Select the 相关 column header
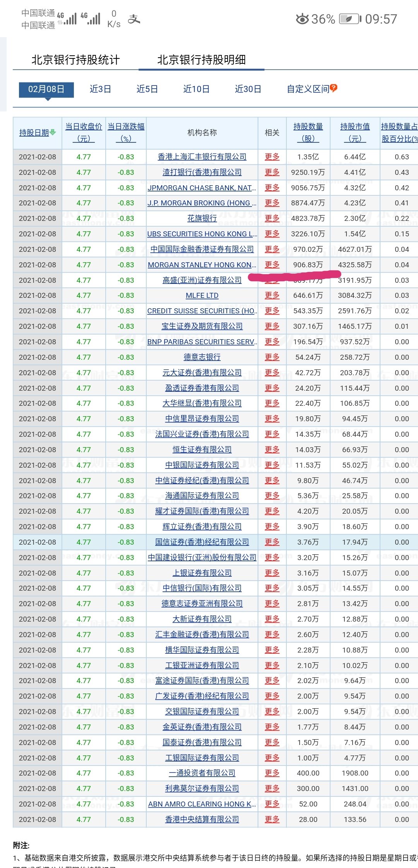Viewport: 418px width, 868px height. tap(272, 133)
